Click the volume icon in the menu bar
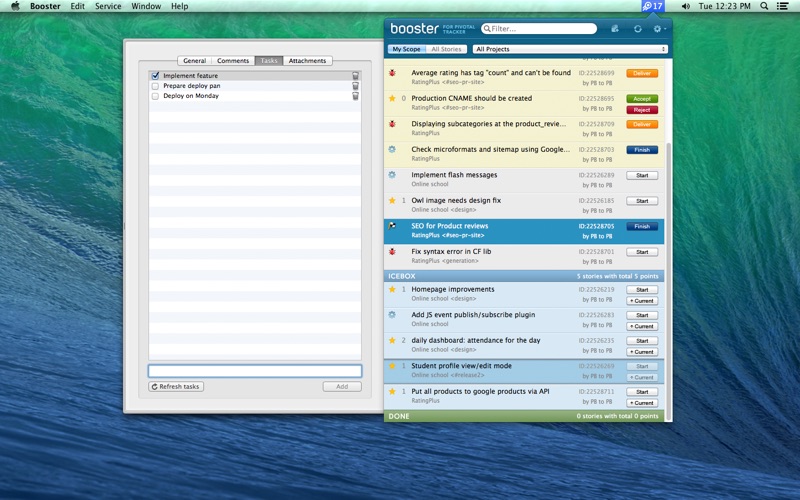800x500 pixels. (x=686, y=6)
